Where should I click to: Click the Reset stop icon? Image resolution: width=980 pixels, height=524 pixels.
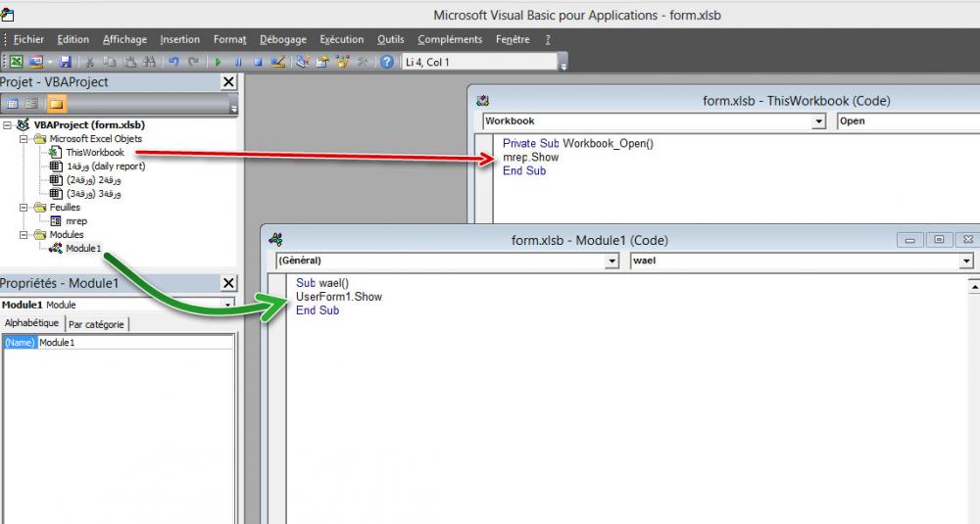click(x=258, y=62)
